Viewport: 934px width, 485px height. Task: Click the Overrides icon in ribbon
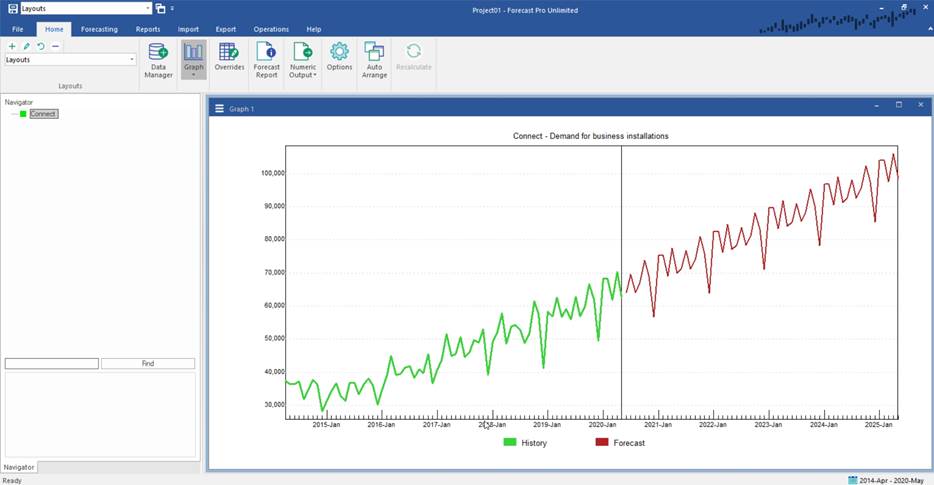[x=229, y=59]
